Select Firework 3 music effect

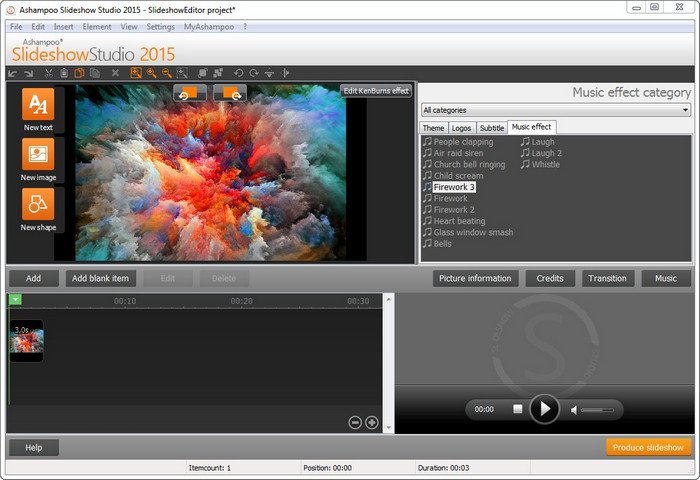click(x=450, y=187)
